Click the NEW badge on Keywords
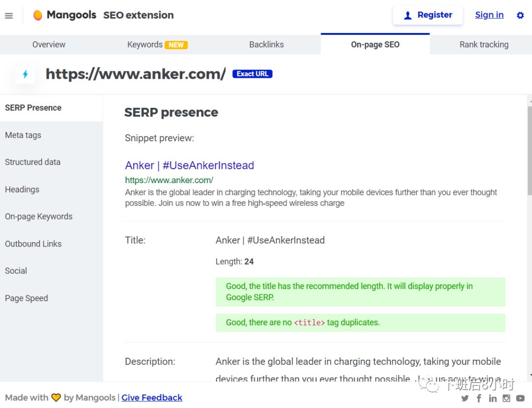 pos(176,45)
